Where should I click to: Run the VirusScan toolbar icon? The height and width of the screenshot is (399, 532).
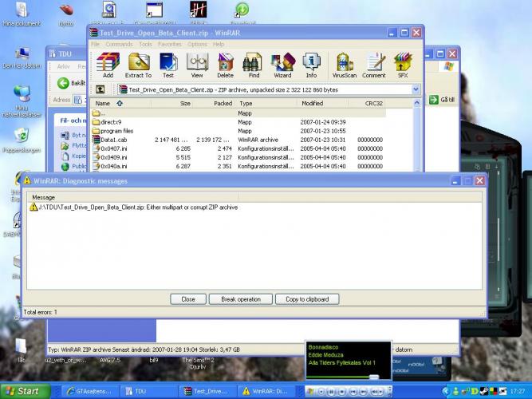click(345, 63)
